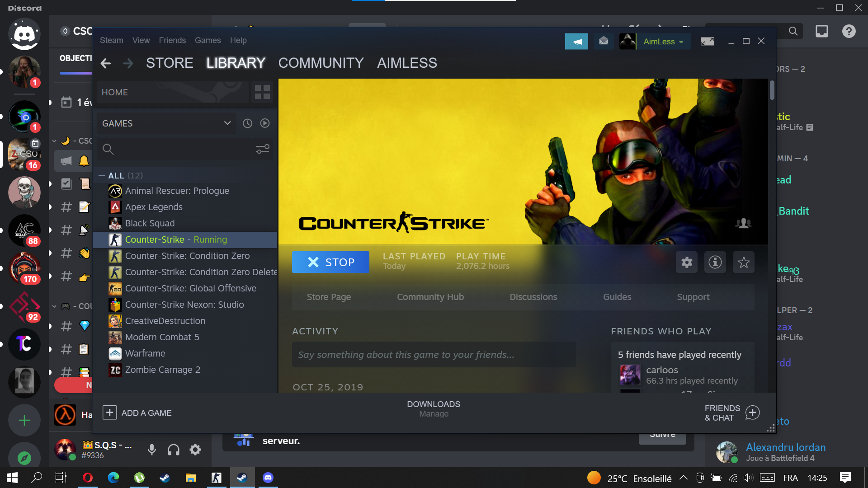
Task: Open the Friends menu
Action: (172, 40)
